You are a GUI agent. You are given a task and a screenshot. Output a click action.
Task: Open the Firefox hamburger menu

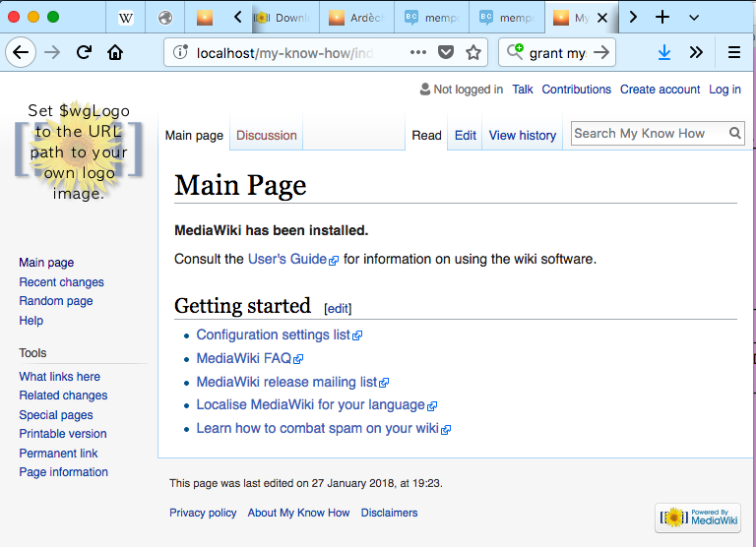[733, 52]
